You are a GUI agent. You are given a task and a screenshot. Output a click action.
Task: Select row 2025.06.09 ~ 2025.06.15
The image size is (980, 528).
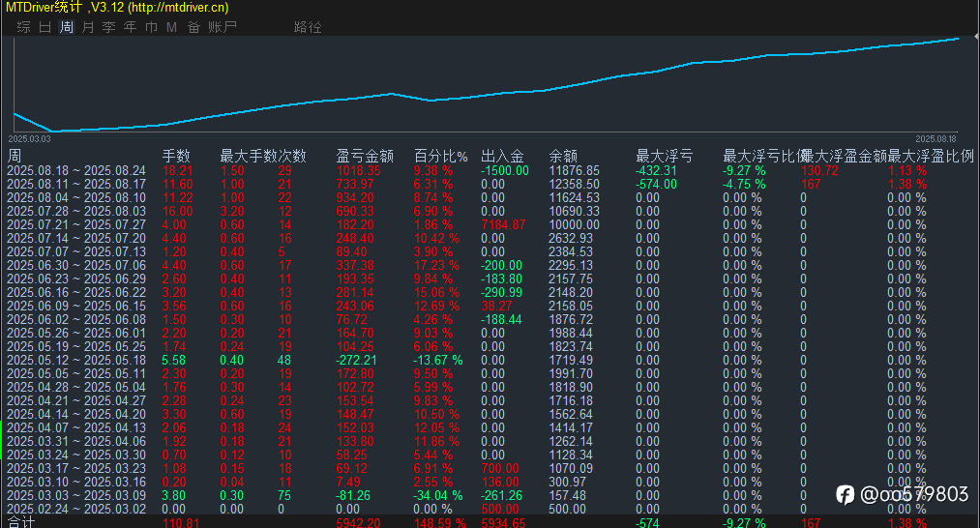(490, 307)
